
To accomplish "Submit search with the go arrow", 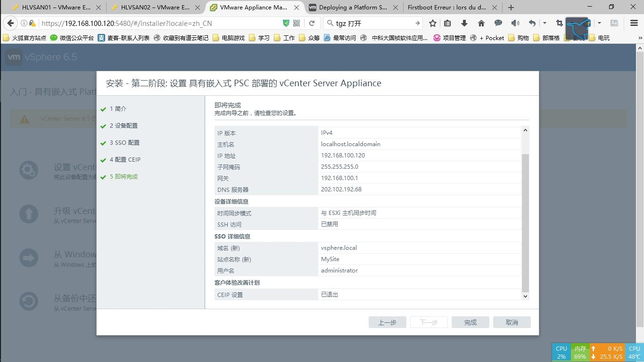I will [x=417, y=23].
